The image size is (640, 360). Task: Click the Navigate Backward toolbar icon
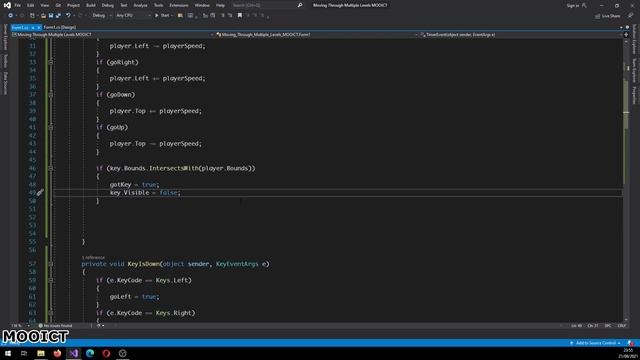point(10,16)
